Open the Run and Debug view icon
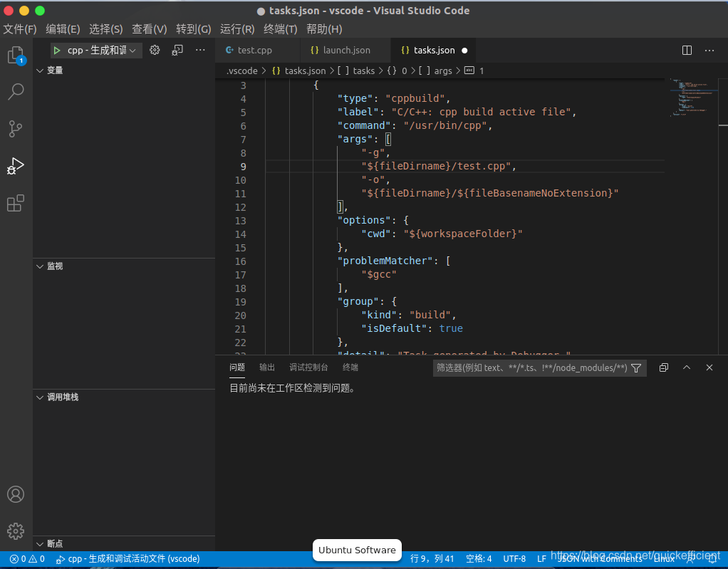728x569 pixels. [16, 166]
